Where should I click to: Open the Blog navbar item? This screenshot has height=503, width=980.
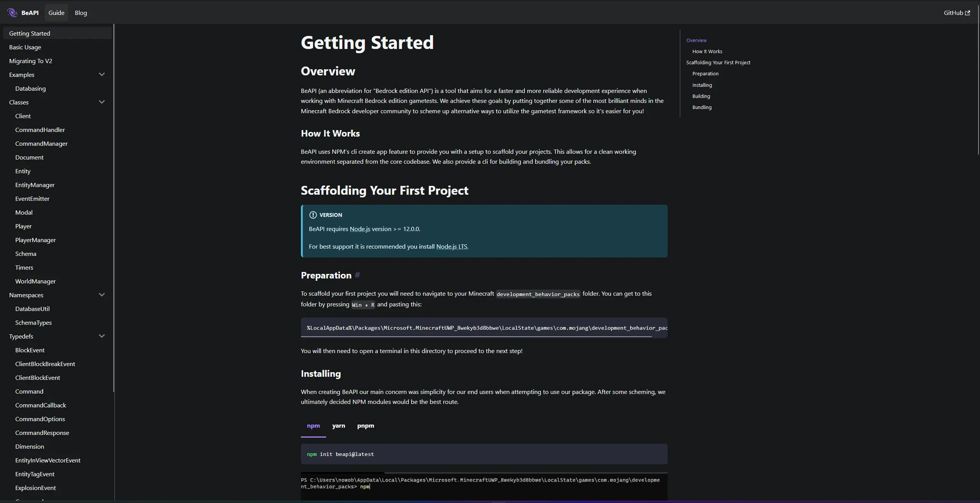(81, 13)
